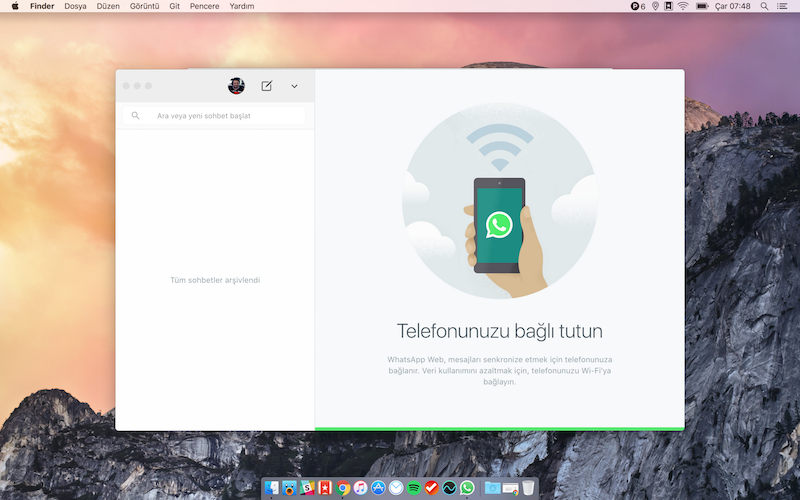Click the battery status icon
This screenshot has height=500, width=800.
pos(702,6)
